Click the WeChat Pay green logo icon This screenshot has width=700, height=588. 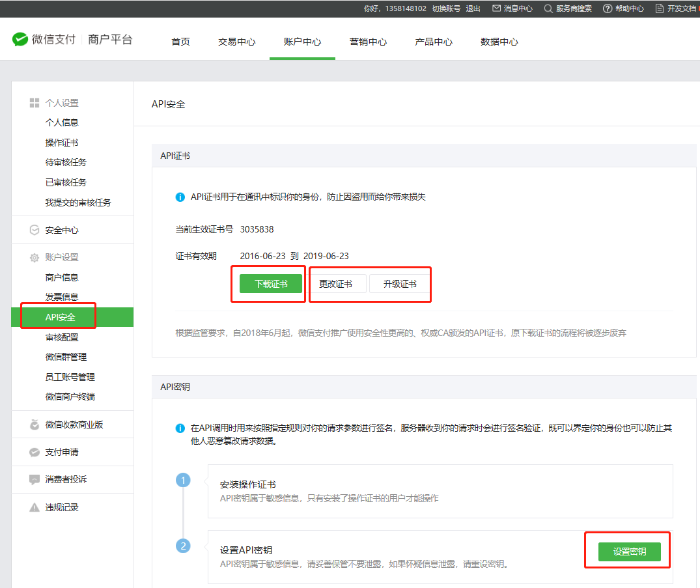coord(20,39)
